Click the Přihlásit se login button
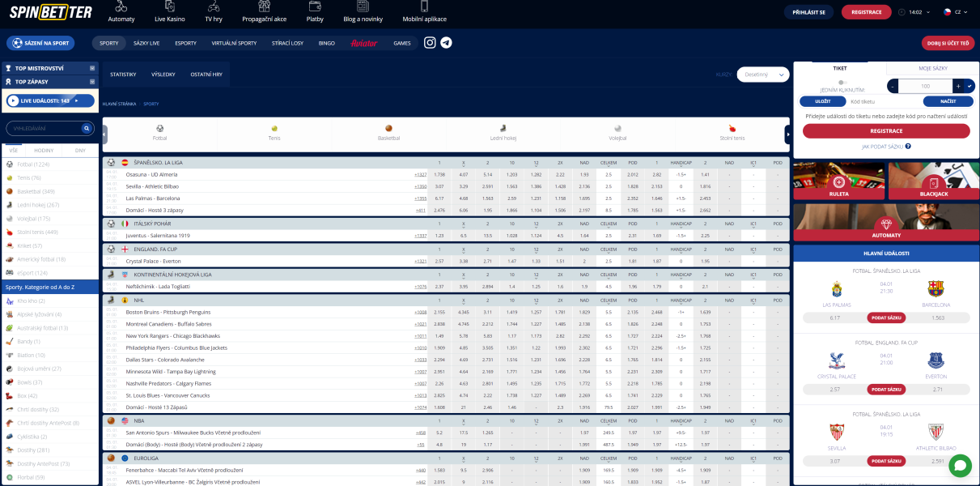The height and width of the screenshot is (486, 980). [x=808, y=12]
